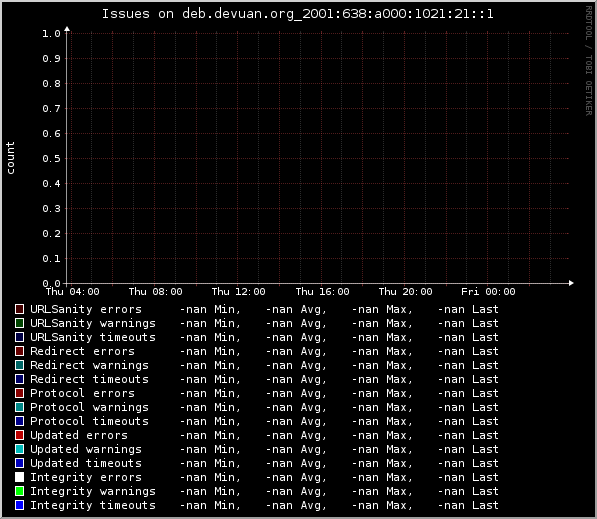The width and height of the screenshot is (597, 519).
Task: Select the Redirect errors legend swatch
Action: (x=19, y=351)
